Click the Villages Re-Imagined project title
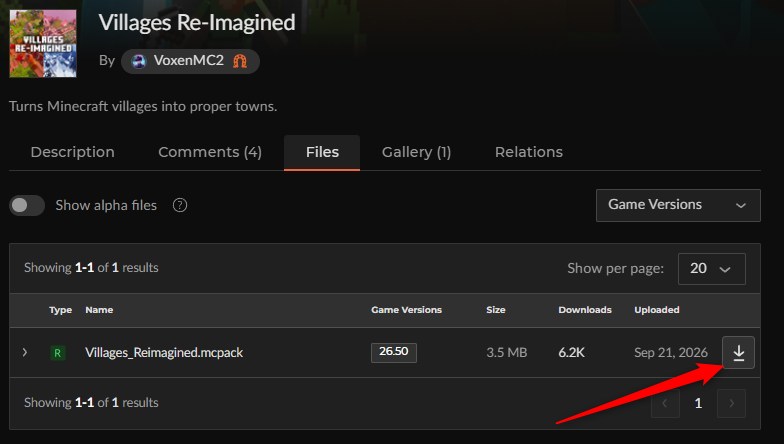 click(197, 23)
